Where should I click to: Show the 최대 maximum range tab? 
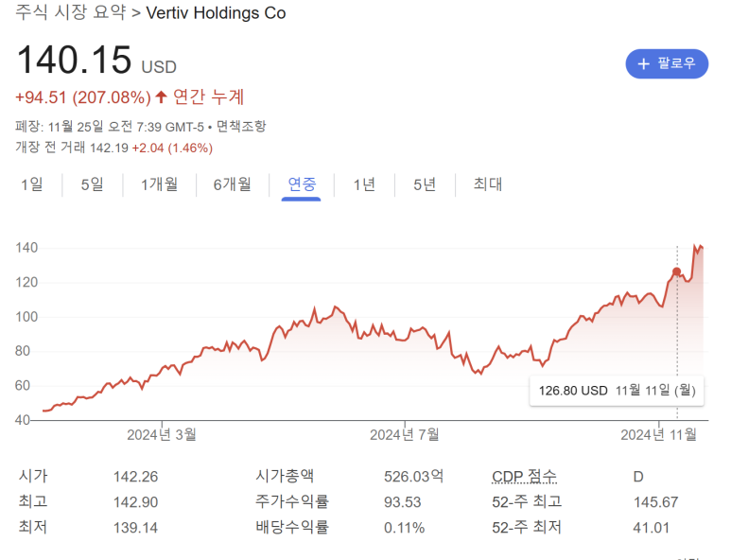point(488,184)
